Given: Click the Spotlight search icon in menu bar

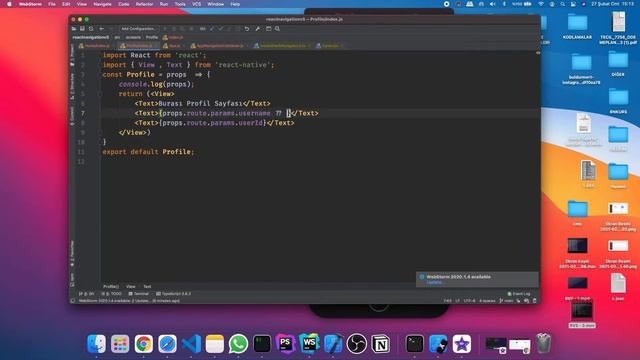Looking at the screenshot, I should point(562,4).
